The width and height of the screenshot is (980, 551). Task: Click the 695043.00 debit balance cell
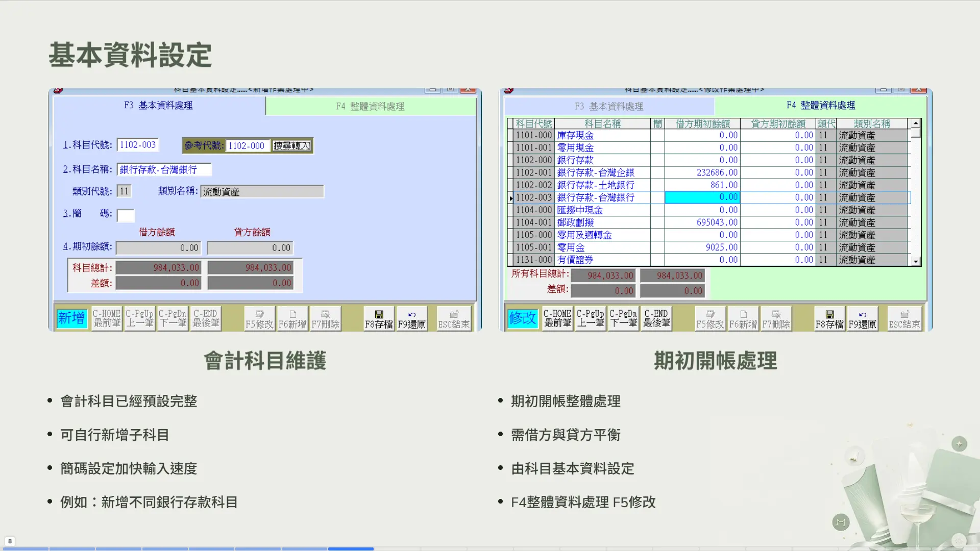(x=702, y=222)
